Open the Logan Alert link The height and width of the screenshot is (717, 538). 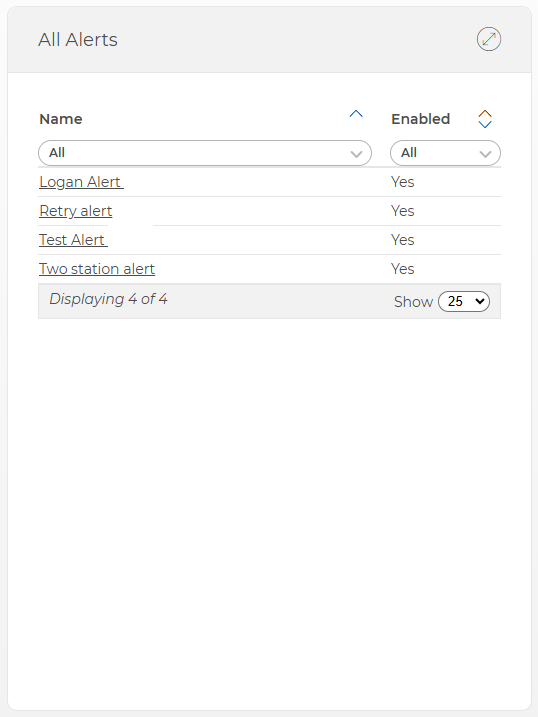click(81, 182)
